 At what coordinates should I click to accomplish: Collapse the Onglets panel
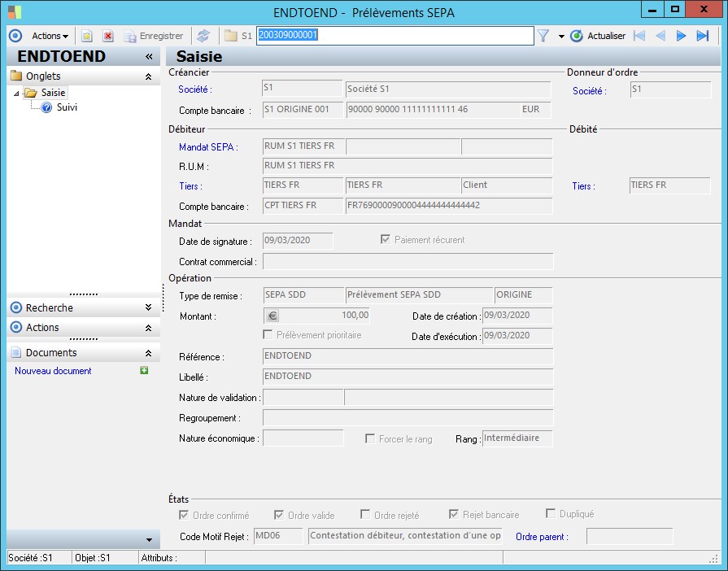[148, 76]
